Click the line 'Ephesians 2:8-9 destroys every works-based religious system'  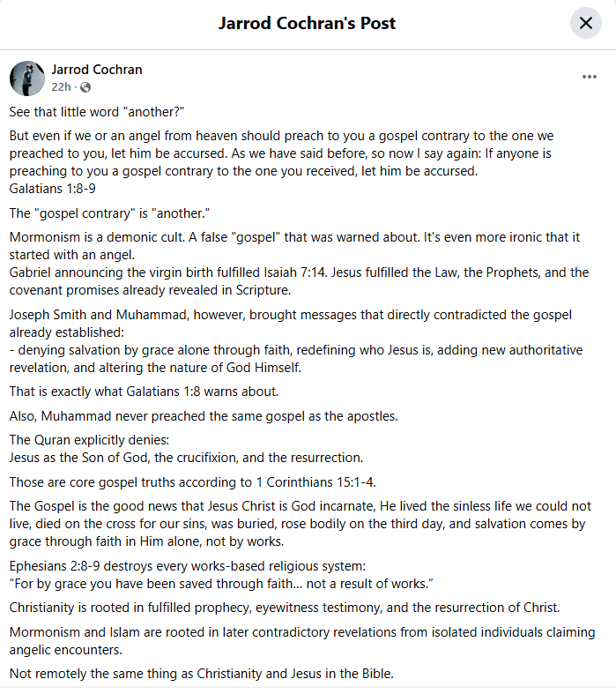pos(188,566)
